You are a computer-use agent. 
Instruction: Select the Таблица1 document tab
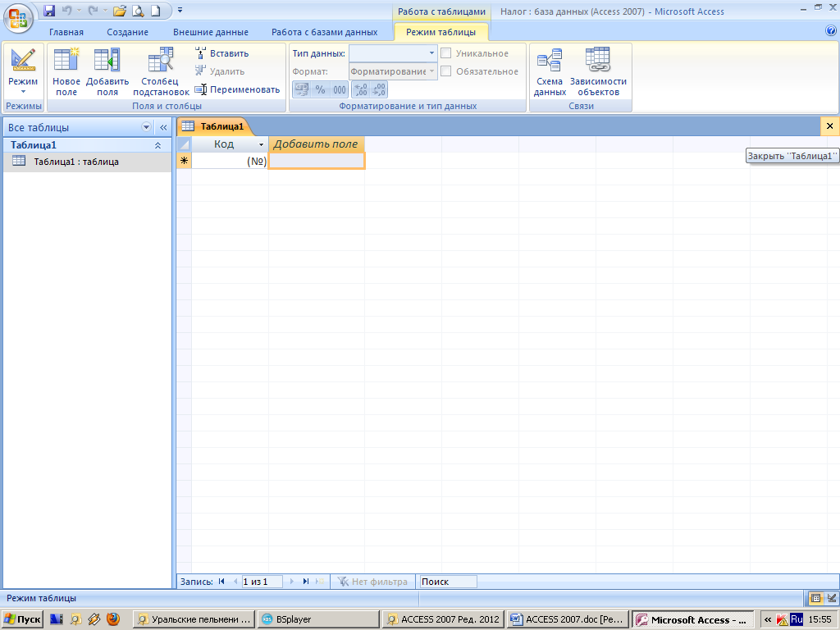tap(214, 126)
